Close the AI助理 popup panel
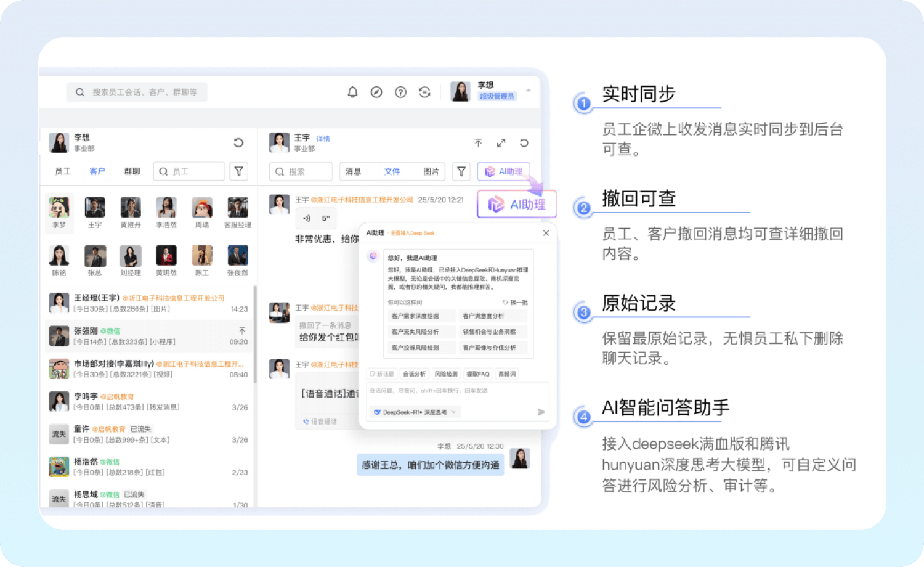Image resolution: width=924 pixels, height=567 pixels. [546, 233]
